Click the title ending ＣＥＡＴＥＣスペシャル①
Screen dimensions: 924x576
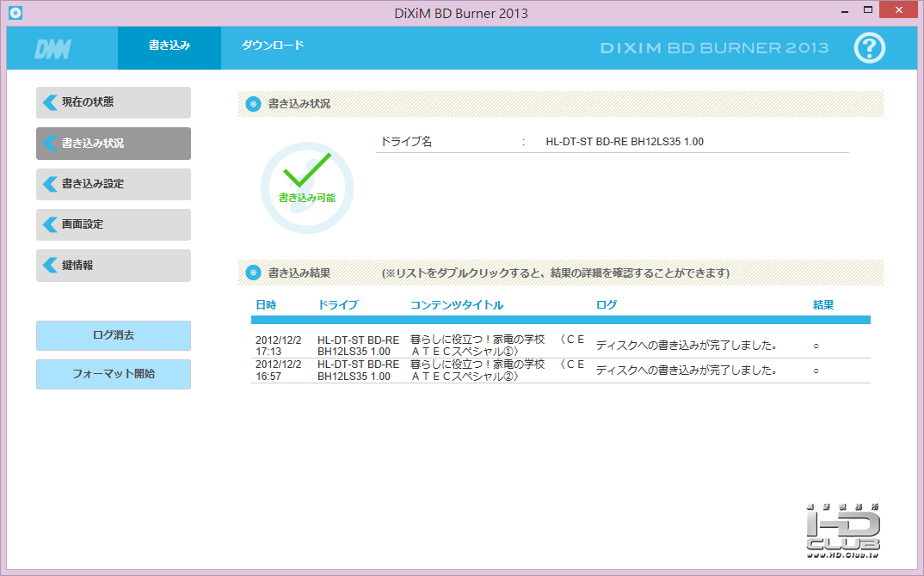click(497, 346)
